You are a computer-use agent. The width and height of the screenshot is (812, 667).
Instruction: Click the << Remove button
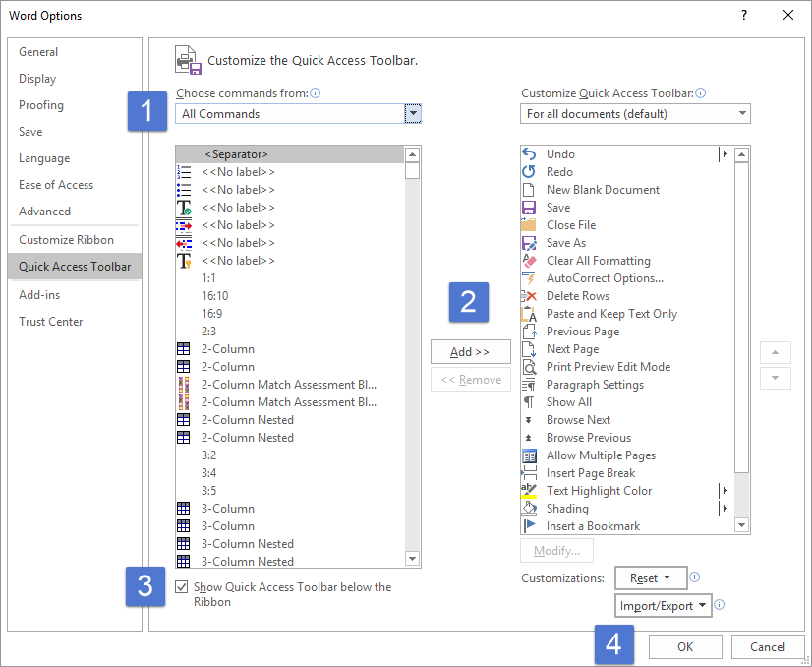pyautogui.click(x=470, y=380)
